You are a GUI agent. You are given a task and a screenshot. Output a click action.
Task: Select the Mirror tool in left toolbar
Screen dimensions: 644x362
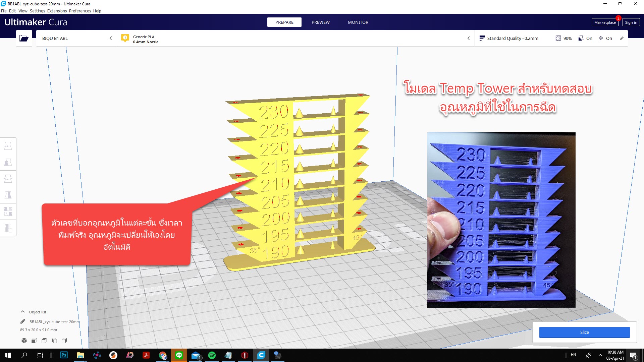8,195
